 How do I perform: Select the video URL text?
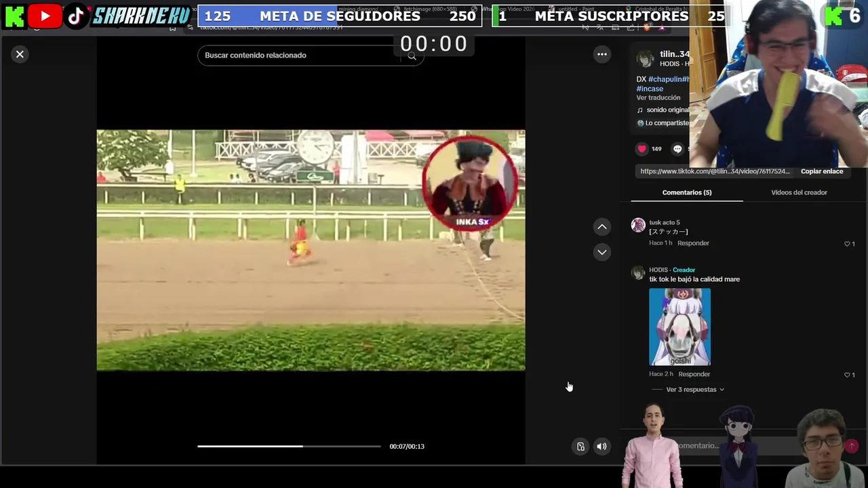[x=715, y=171]
